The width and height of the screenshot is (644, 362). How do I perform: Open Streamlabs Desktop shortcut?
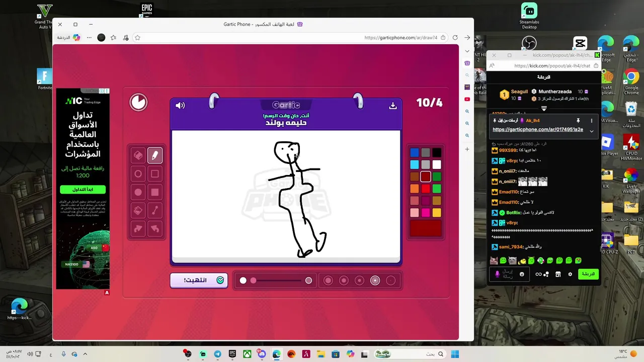[529, 16]
